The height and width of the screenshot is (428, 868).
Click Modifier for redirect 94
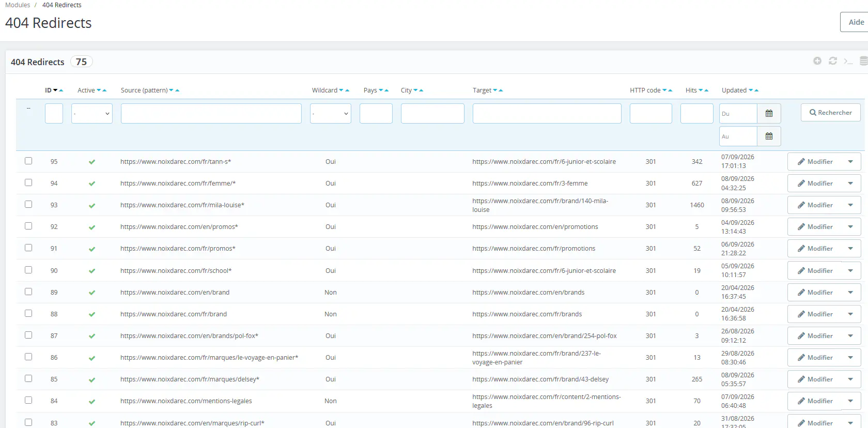click(x=815, y=184)
